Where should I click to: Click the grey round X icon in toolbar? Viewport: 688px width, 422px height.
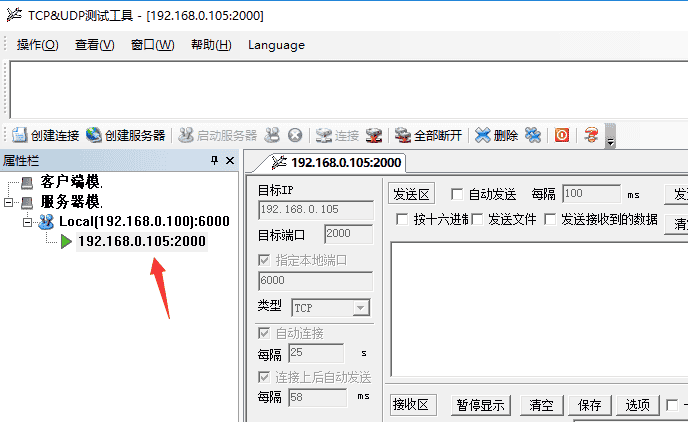[295, 136]
